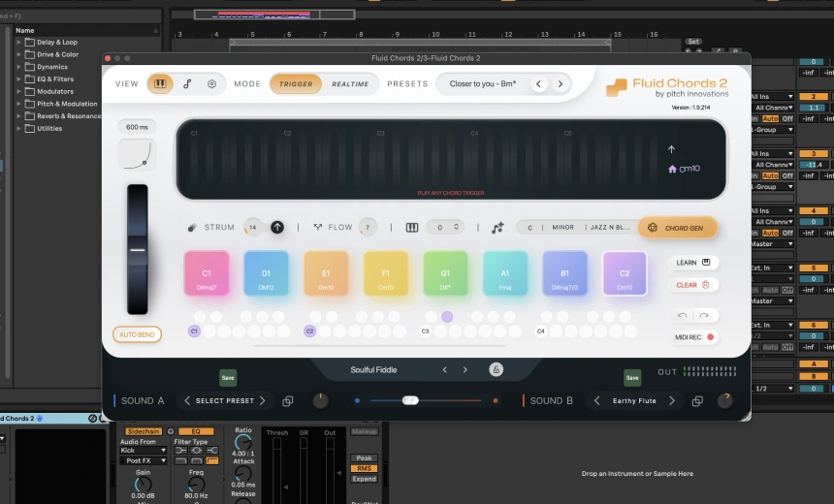Click the flow branching icon
The image size is (834, 504).
tap(317, 227)
